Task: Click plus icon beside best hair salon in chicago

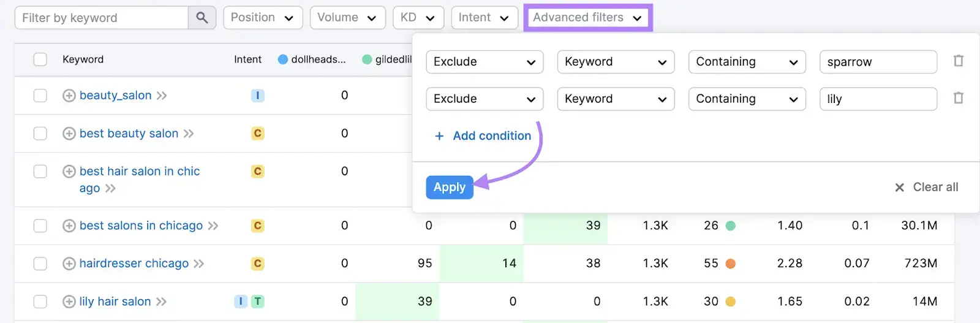Action: [x=69, y=172]
